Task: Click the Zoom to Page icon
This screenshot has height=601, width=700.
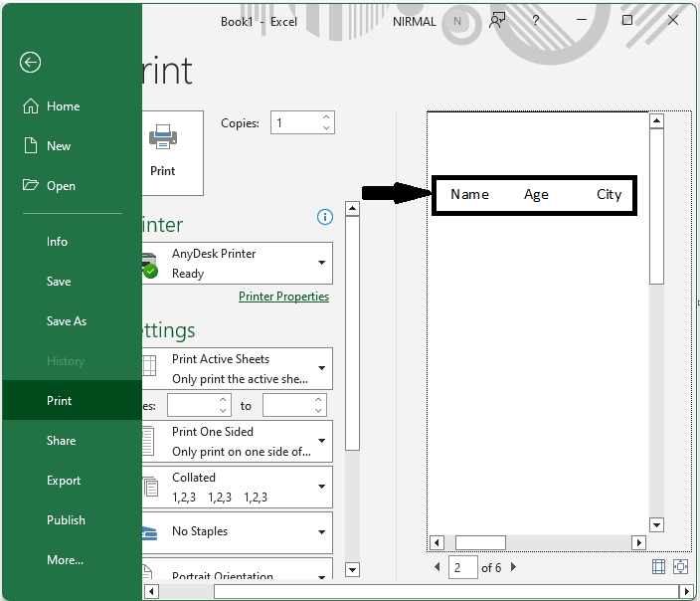Action: tap(681, 567)
